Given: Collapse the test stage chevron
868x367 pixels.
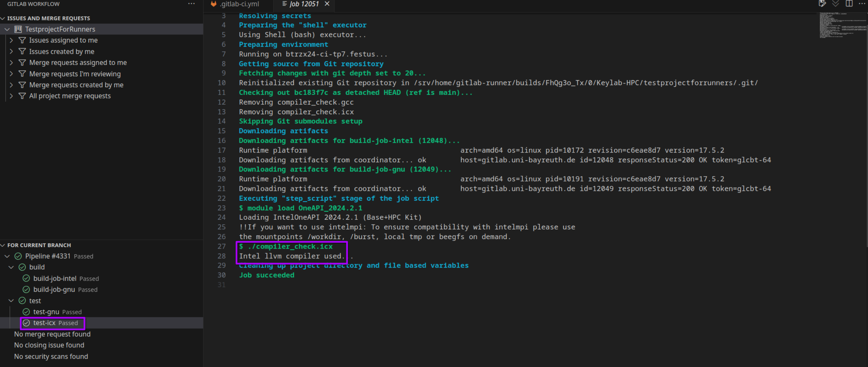Looking at the screenshot, I should (x=11, y=301).
